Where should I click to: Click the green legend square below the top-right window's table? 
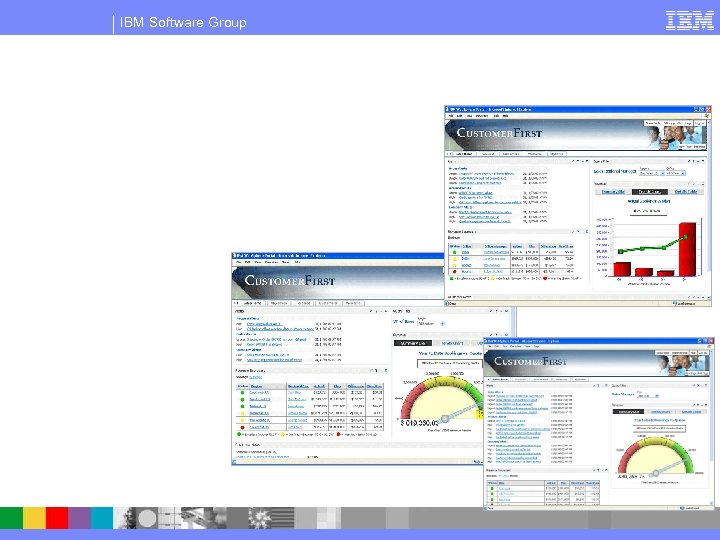click(x=451, y=278)
